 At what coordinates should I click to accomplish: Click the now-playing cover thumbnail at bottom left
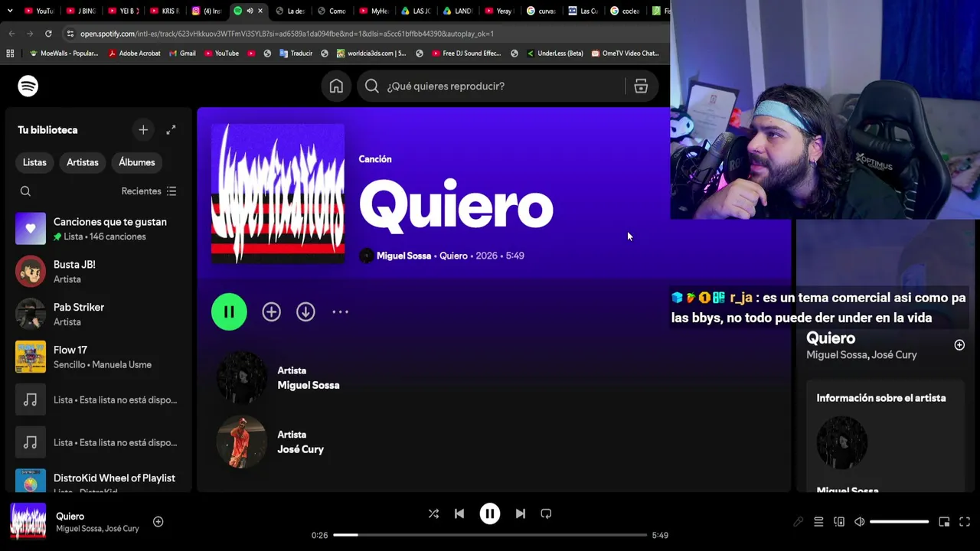click(28, 522)
